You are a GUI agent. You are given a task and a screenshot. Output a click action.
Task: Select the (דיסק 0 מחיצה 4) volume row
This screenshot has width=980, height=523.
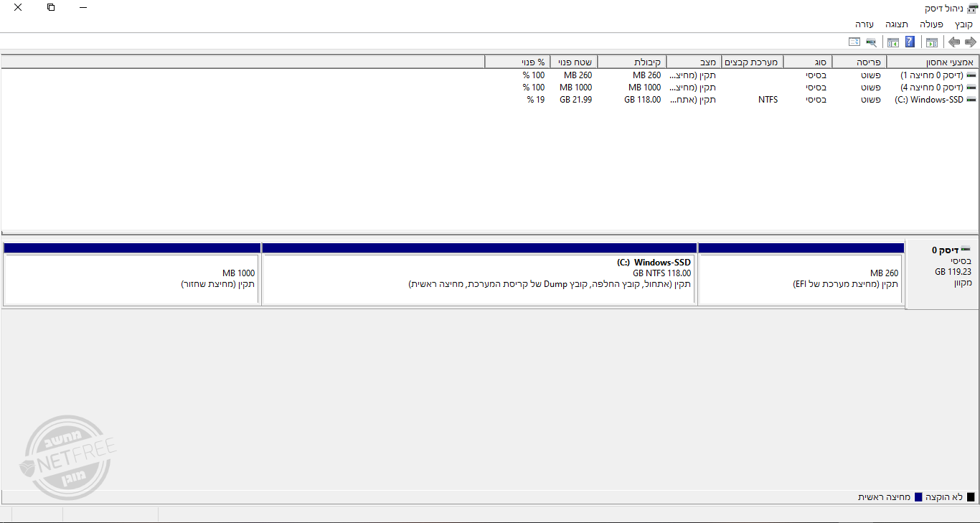(933, 88)
